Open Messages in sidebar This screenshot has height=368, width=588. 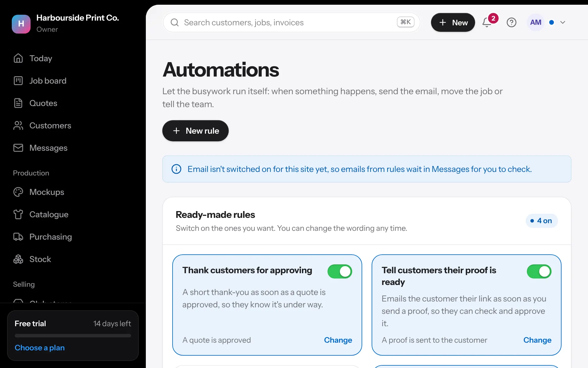[x=73, y=148]
